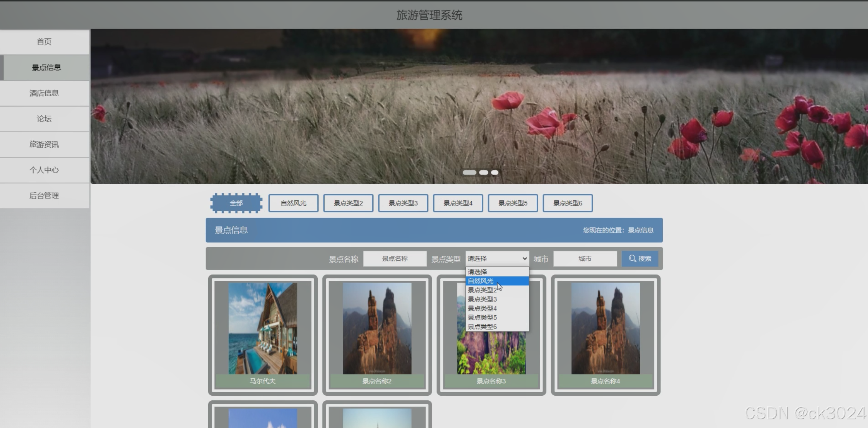The height and width of the screenshot is (428, 868).
Task: Click the 景点名称2 caption label
Action: (x=377, y=381)
